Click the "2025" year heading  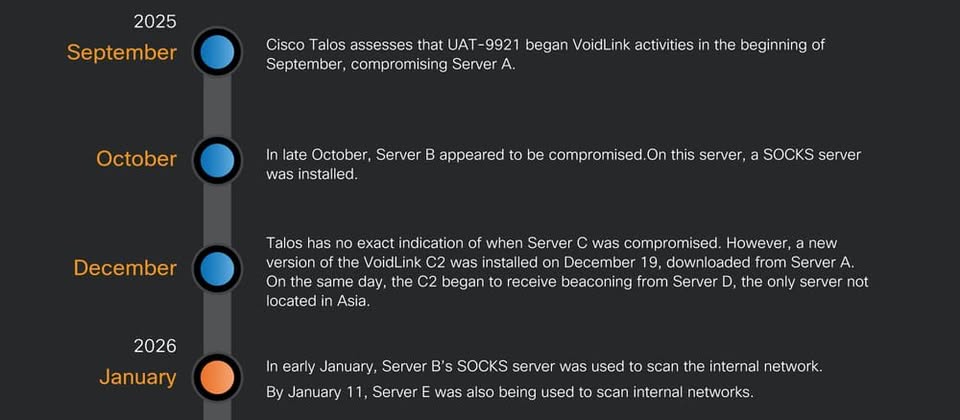pos(155,21)
